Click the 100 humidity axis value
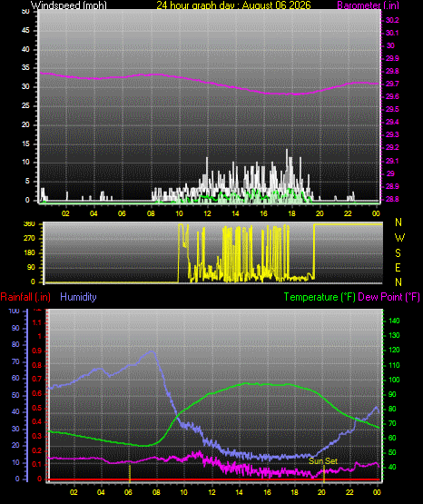423x504 pixels. point(15,311)
